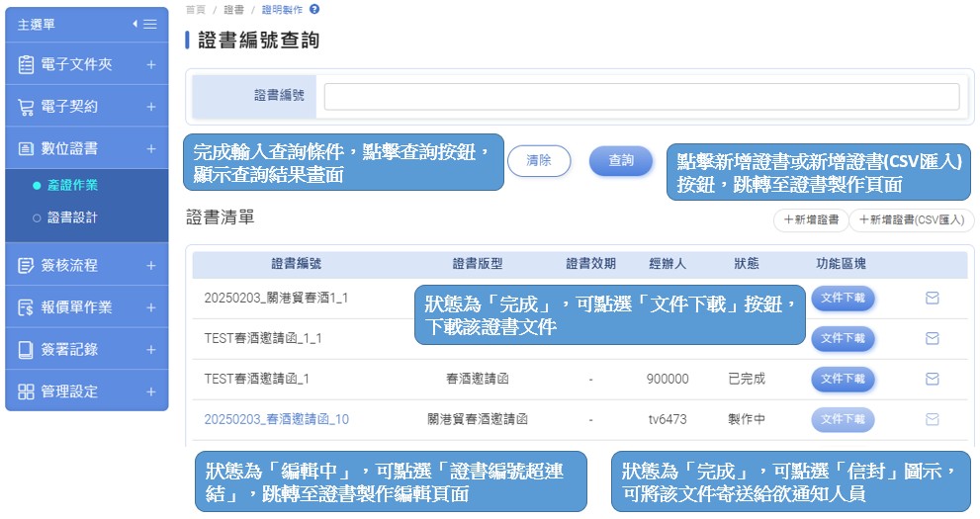The image size is (980, 519).
Task: Click the 查詢 button
Action: (621, 160)
